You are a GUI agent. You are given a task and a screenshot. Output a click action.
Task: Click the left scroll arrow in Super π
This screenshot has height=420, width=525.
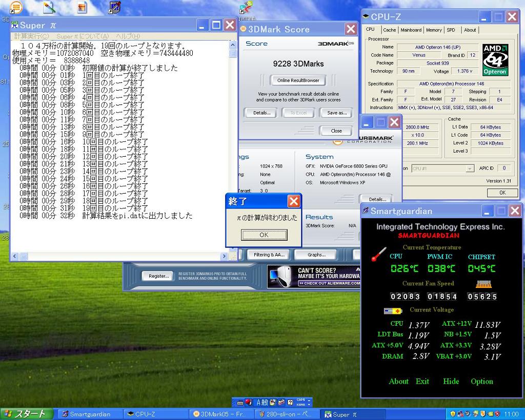(15, 257)
